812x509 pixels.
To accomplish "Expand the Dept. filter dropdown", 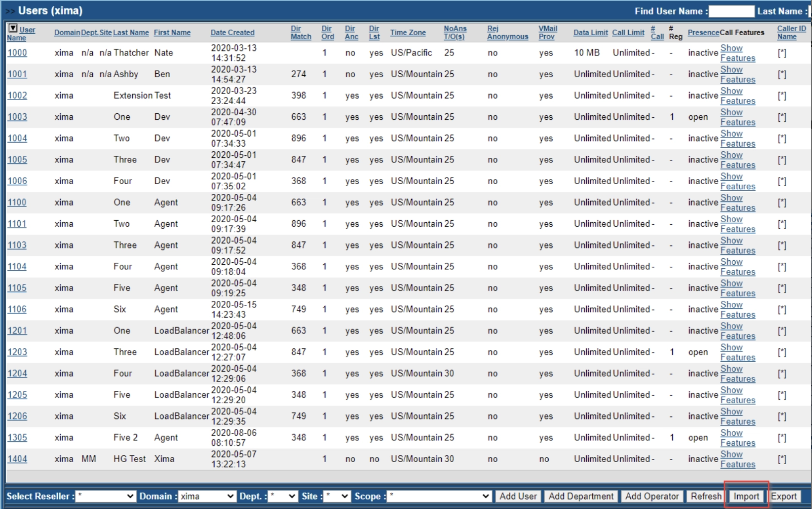I will point(283,496).
